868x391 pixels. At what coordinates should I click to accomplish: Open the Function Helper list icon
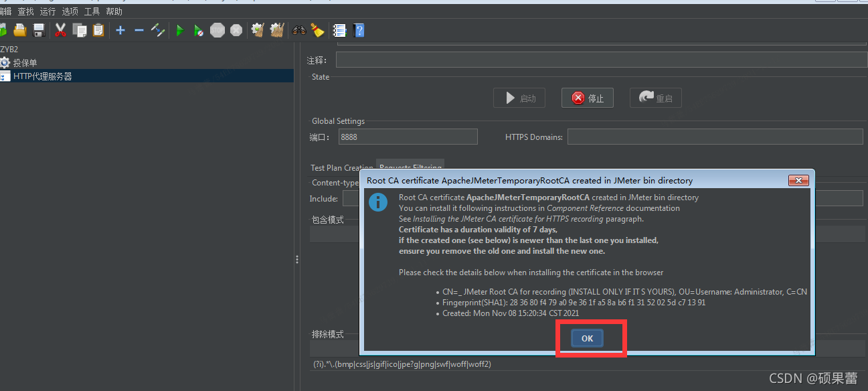click(339, 30)
